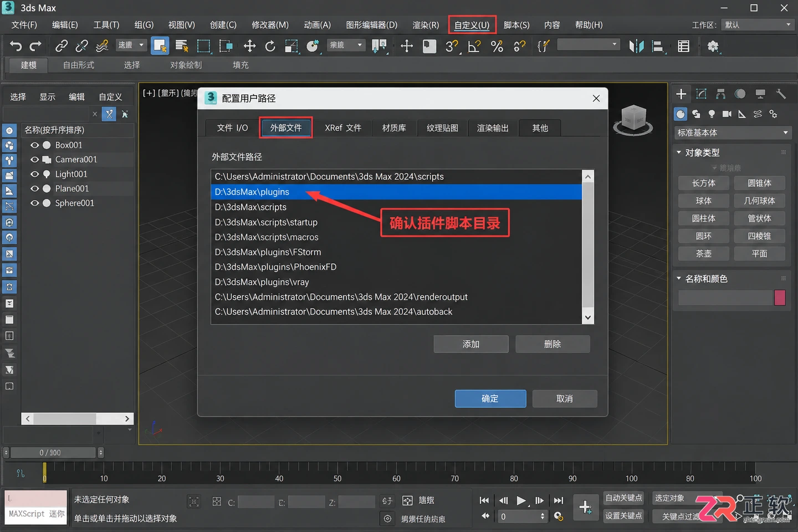798x532 pixels.
Task: Click the Play Animation button
Action: pos(521,500)
